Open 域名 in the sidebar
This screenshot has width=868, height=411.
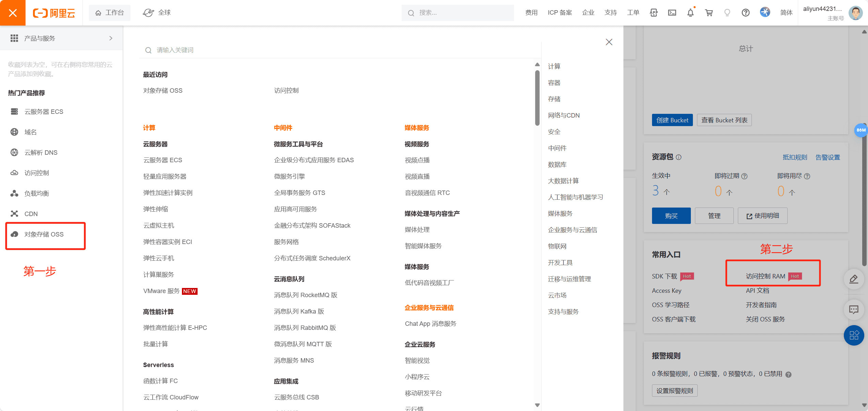pos(24,132)
